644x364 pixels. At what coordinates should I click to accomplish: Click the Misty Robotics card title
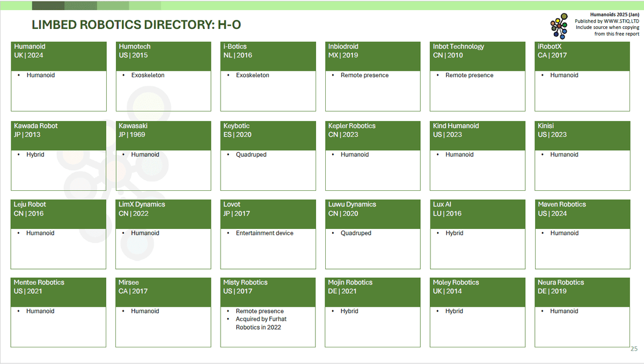[x=245, y=283]
